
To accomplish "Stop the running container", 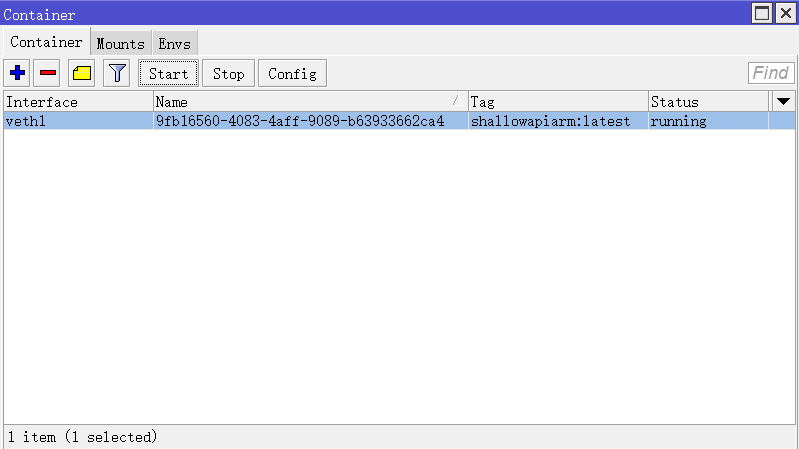I will pos(228,73).
